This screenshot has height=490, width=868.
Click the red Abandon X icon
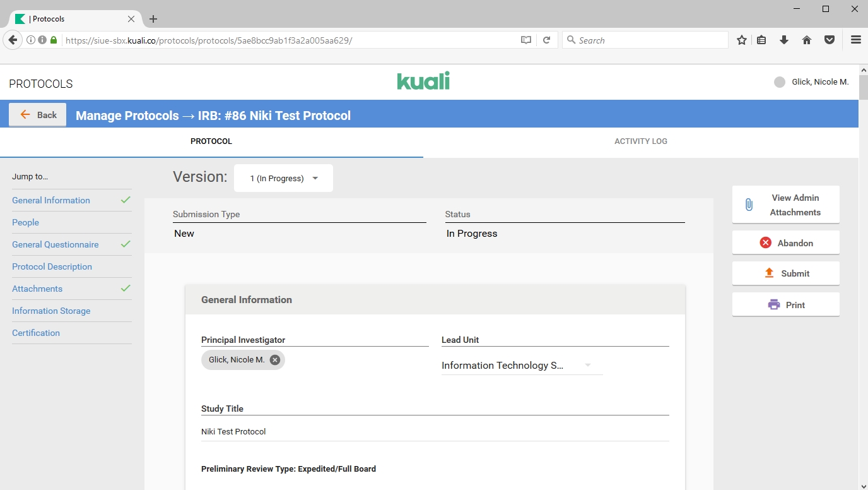click(765, 242)
